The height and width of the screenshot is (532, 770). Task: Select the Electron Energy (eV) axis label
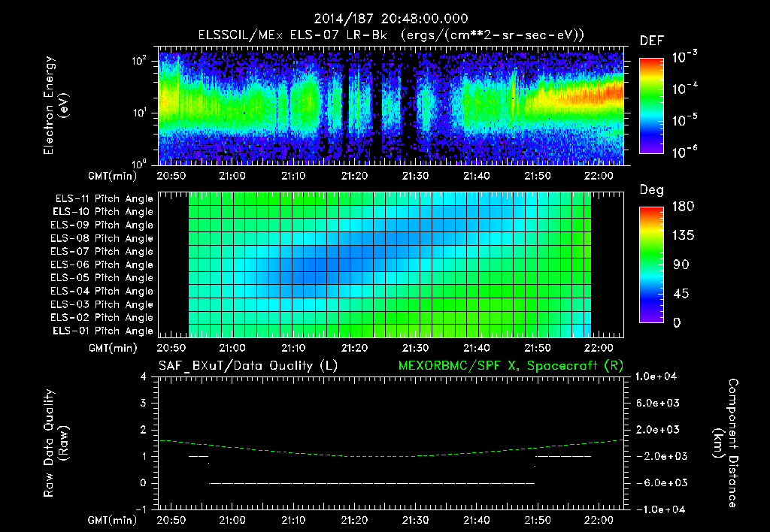56,105
